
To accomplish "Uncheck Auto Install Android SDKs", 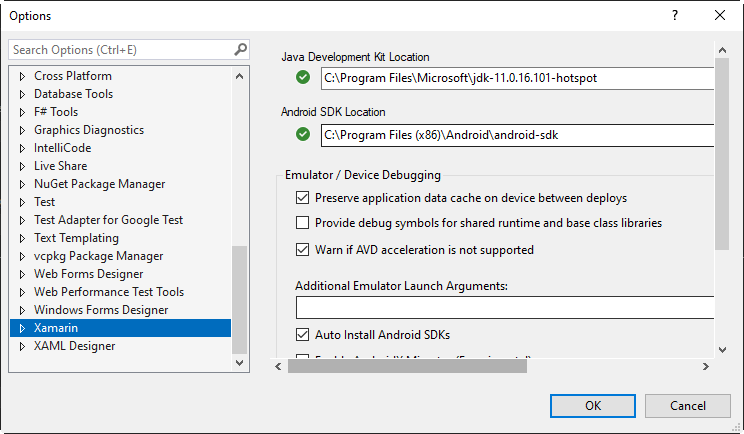I will 302,334.
